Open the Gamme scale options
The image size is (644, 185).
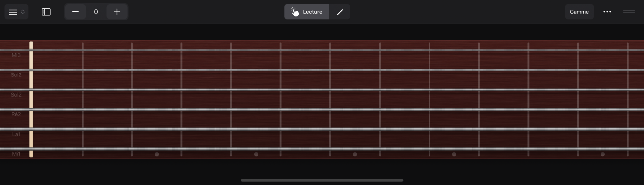click(579, 12)
